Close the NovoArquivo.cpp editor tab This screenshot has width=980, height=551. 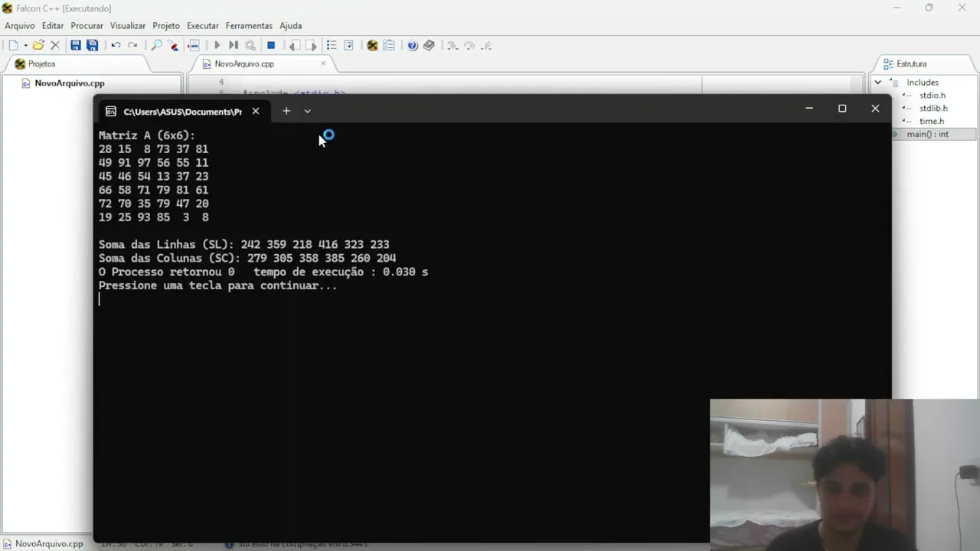(323, 64)
